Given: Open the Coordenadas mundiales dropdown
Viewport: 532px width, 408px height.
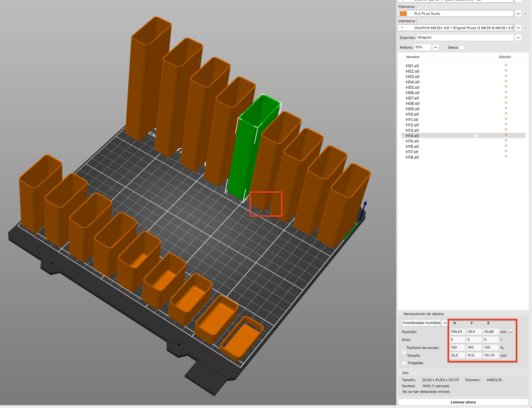Looking at the screenshot, I should [445, 323].
